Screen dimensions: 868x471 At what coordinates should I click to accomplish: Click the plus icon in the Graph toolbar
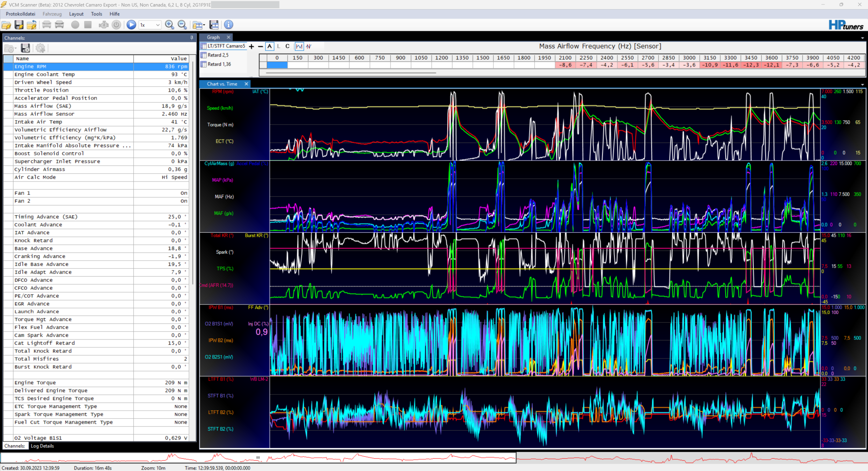tap(251, 46)
